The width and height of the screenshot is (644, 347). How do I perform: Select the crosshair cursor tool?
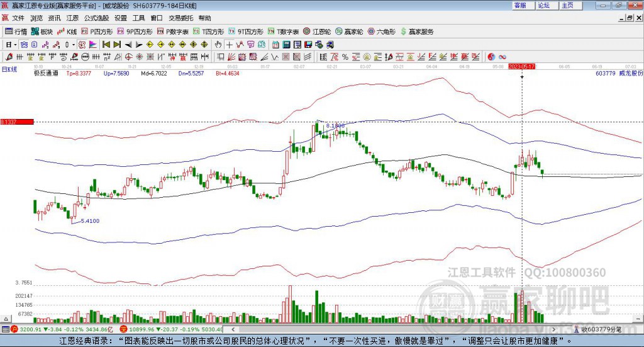[x=229, y=45]
